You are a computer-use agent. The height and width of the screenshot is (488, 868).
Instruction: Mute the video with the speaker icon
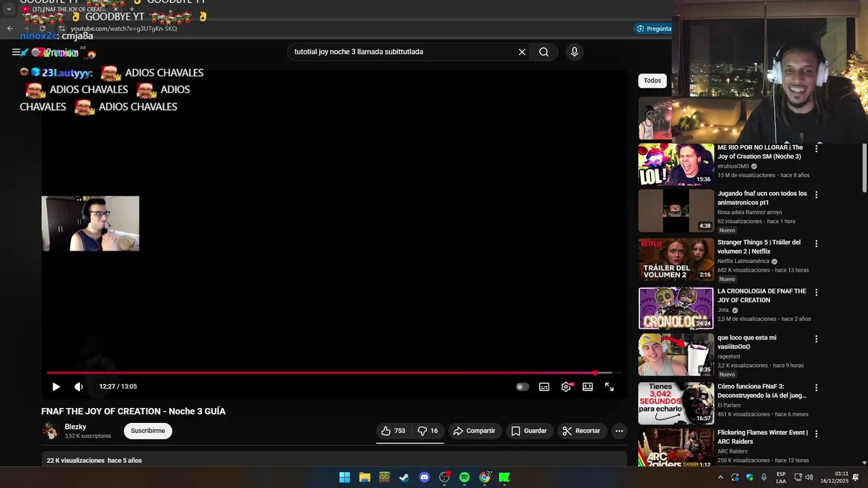(79, 386)
